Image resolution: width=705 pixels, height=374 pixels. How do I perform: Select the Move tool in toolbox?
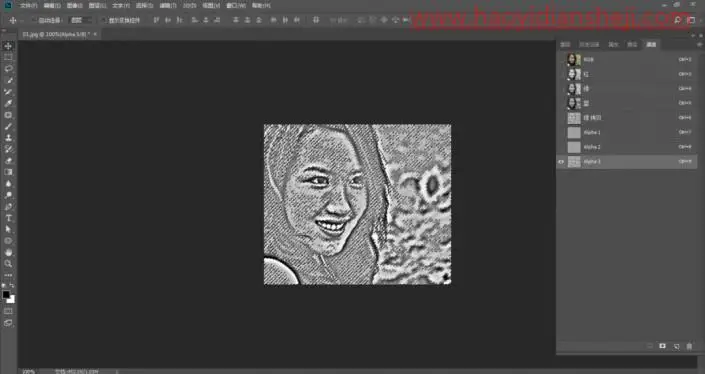(8, 46)
